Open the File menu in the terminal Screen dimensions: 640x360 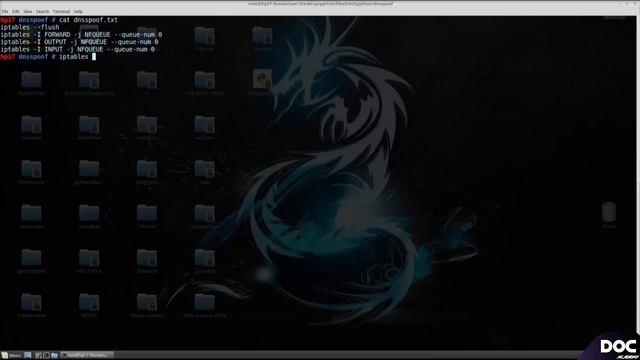pyautogui.click(x=5, y=11)
